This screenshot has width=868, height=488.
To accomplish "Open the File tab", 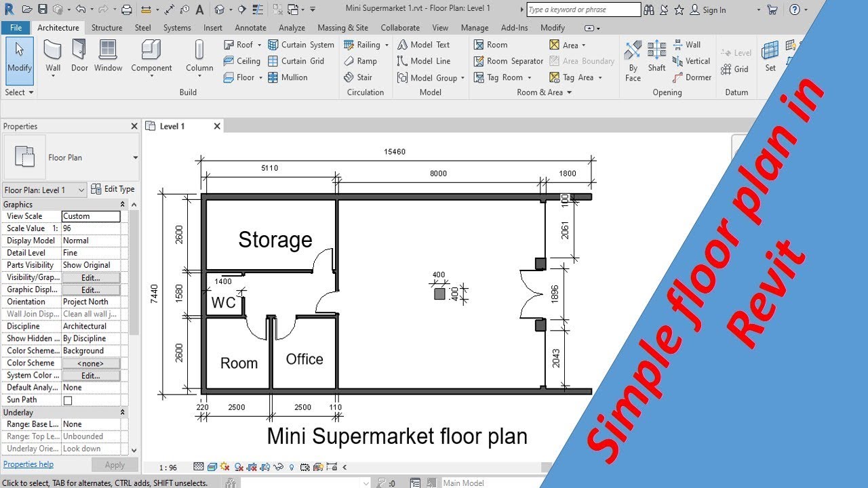I will pos(16,28).
